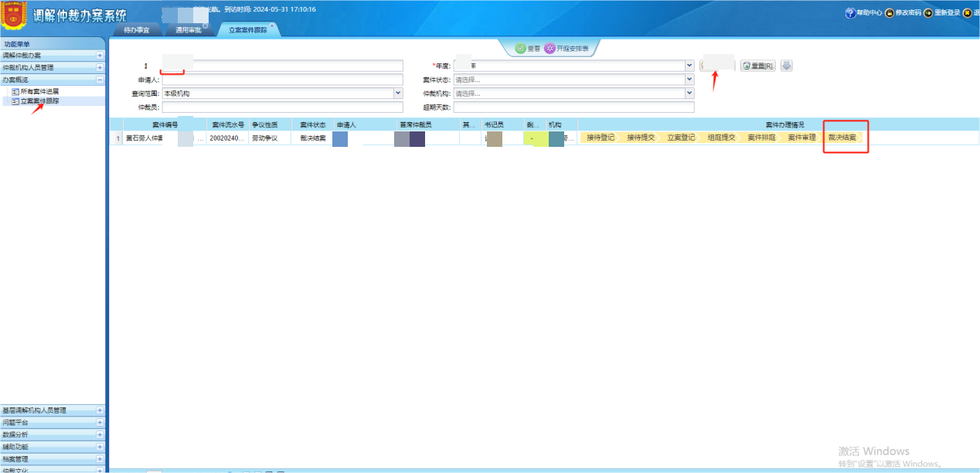The height and width of the screenshot is (473, 980).
Task: Click the 申请人 input field
Action: (282, 80)
